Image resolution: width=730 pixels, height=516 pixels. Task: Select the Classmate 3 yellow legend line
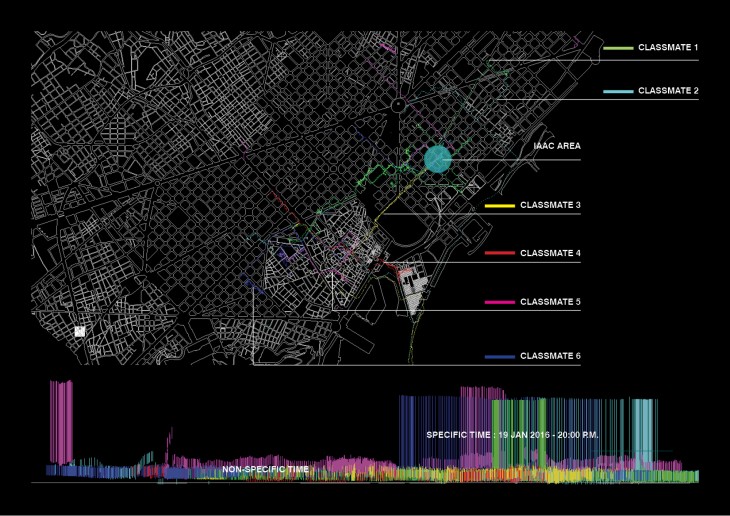click(x=499, y=206)
